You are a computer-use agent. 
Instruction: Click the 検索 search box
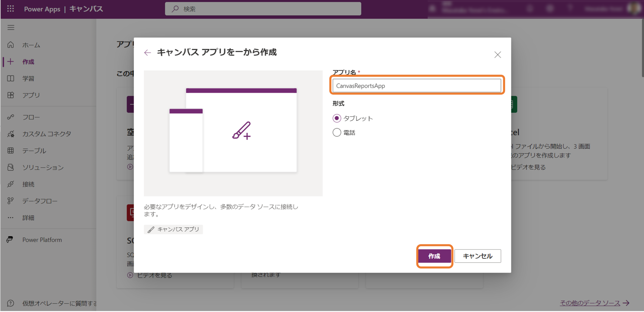pyautogui.click(x=263, y=9)
